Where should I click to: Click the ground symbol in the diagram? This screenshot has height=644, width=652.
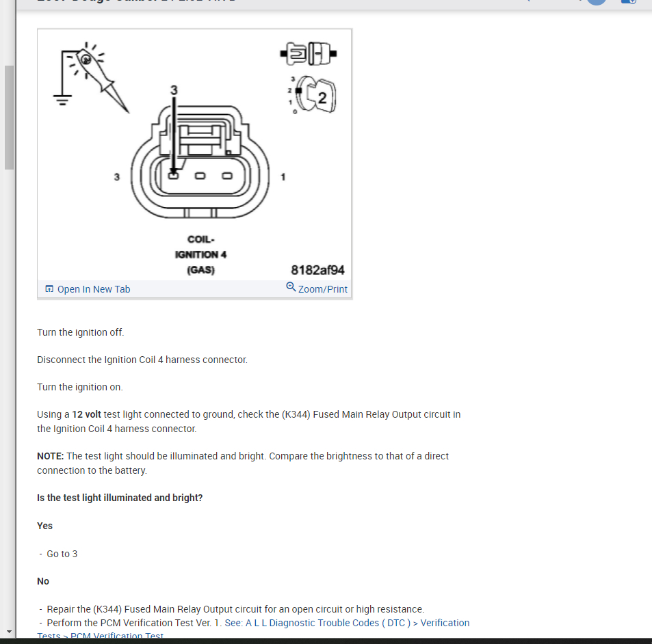pyautogui.click(x=62, y=100)
